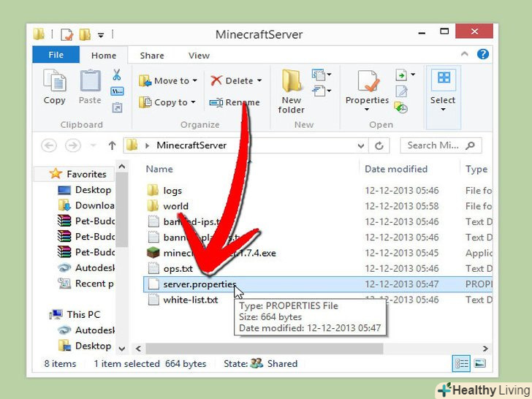Select the world folder
This screenshot has width=532, height=399.
pos(175,206)
